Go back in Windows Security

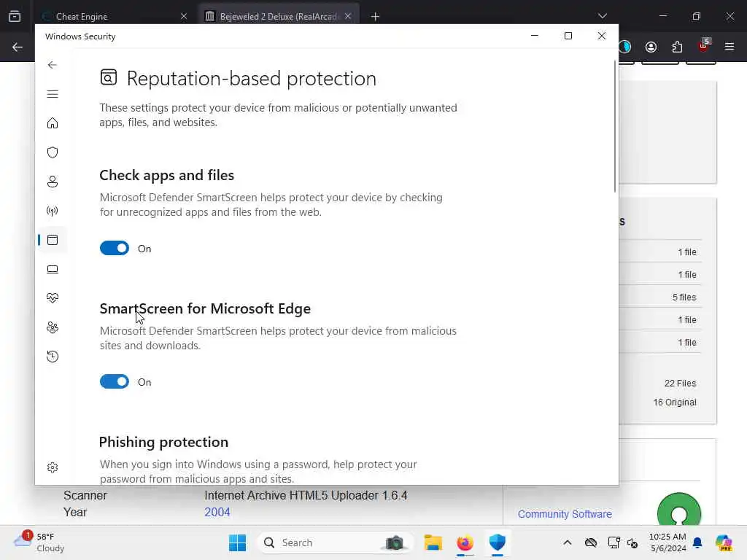[x=53, y=65]
